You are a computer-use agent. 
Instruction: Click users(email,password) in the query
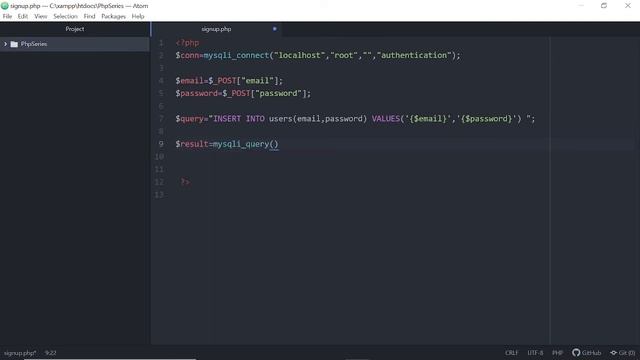point(318,119)
